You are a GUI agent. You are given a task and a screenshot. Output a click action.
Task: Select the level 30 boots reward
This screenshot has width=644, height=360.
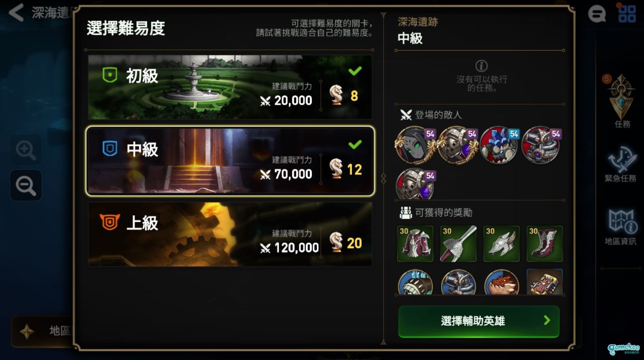tap(545, 244)
